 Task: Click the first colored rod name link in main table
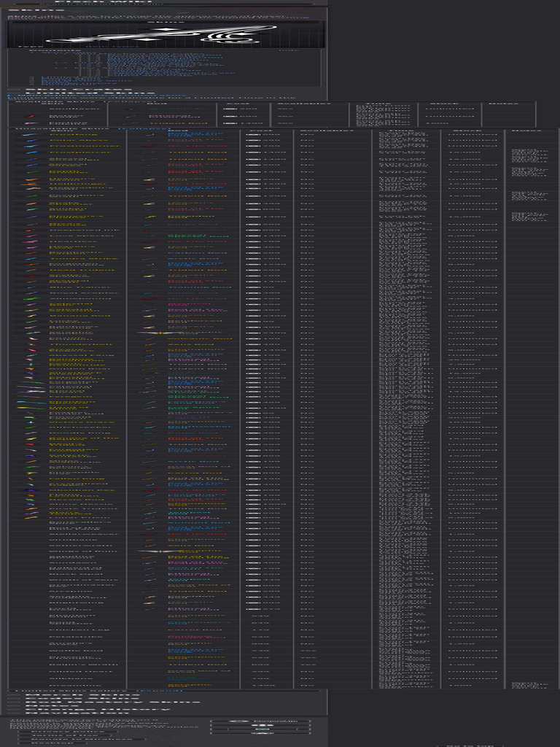(x=195, y=135)
